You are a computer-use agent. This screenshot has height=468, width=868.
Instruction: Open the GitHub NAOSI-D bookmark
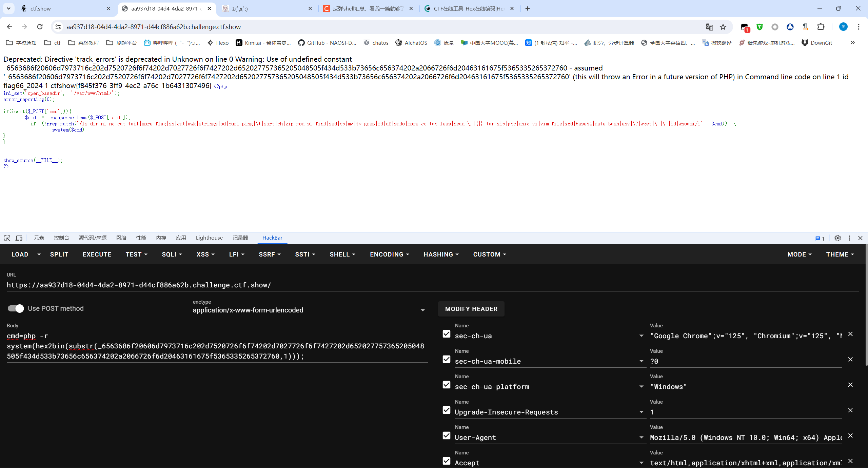coord(327,43)
